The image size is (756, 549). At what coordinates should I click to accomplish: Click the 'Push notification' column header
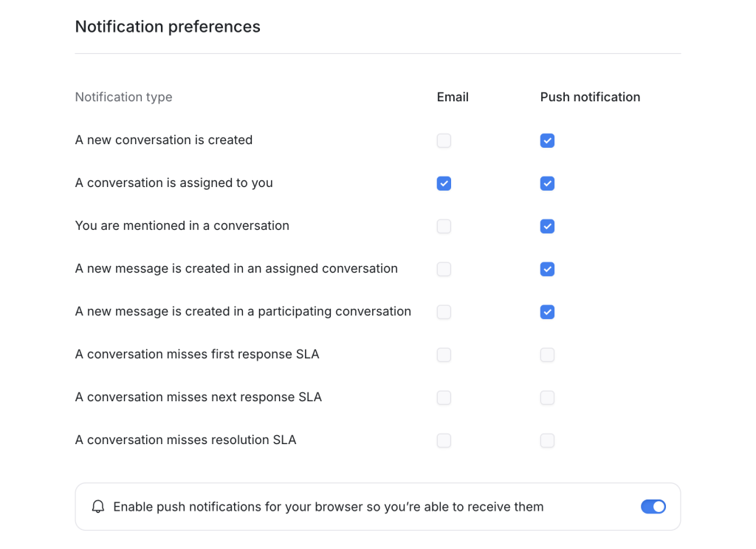590,97
